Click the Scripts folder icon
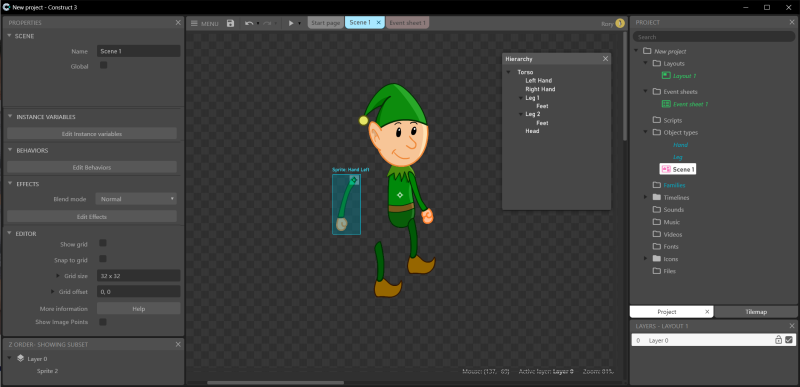 point(657,120)
